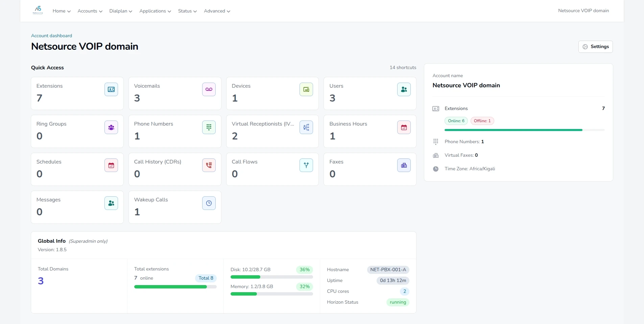Click the Offline: 1 badge
The image size is (644, 324).
482,121
